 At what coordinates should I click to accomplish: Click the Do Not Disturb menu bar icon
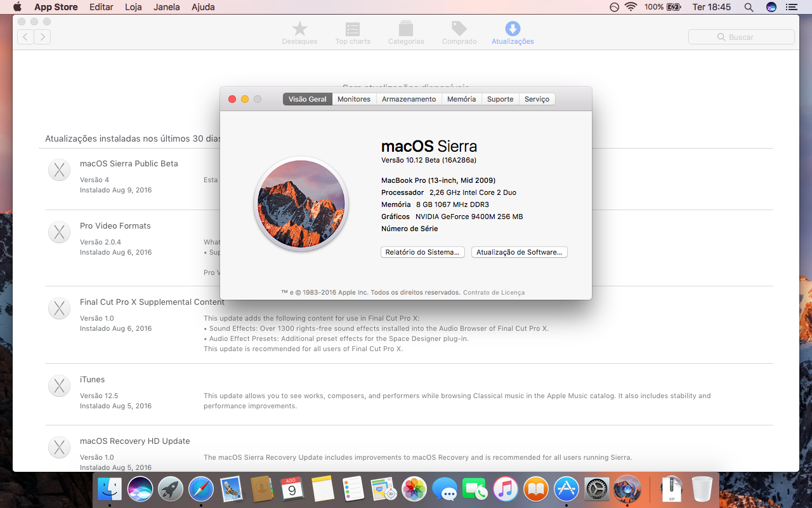coord(614,7)
